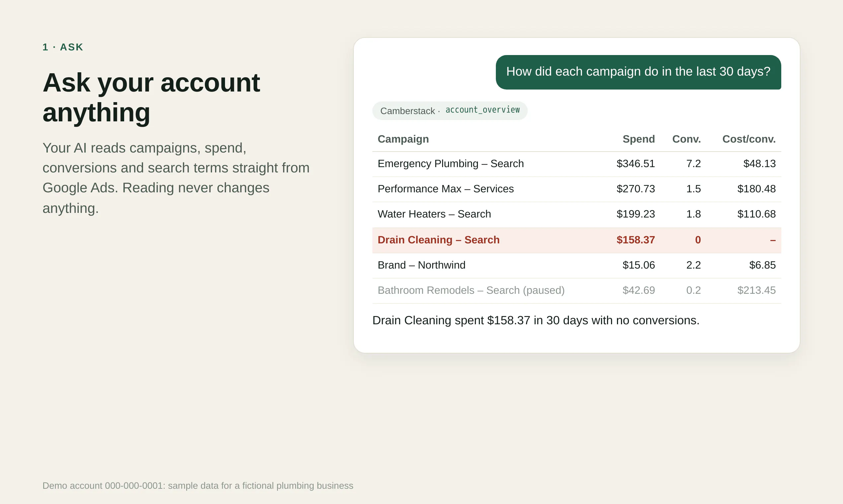The height and width of the screenshot is (504, 843).
Task: Click the '1 · ASK' step label
Action: click(63, 47)
